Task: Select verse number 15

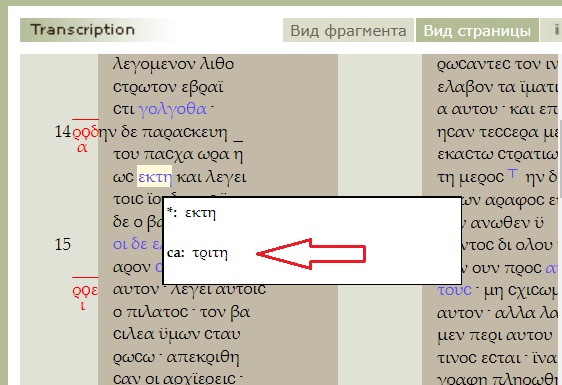Action: tap(63, 244)
